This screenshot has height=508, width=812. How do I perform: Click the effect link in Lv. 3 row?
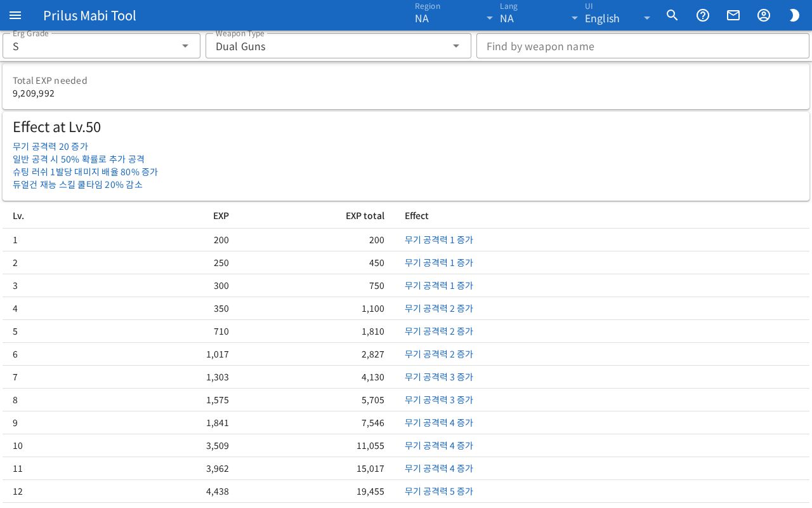click(439, 285)
